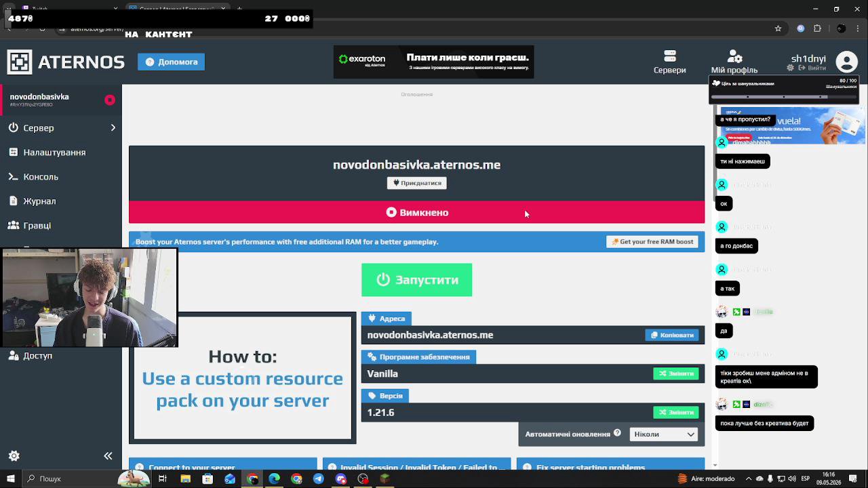
Task: Open sidebar settings gear icon
Action: tap(14, 456)
